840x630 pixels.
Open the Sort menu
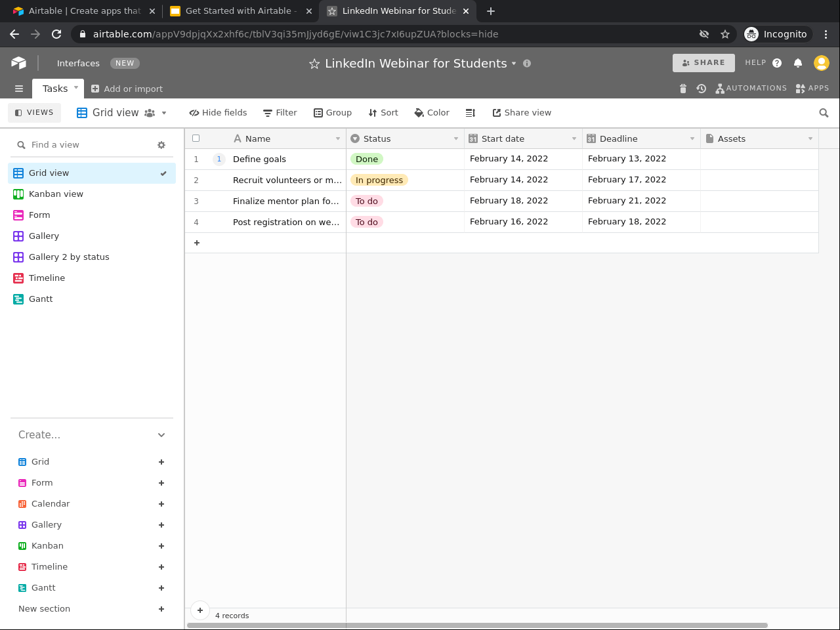tap(383, 113)
